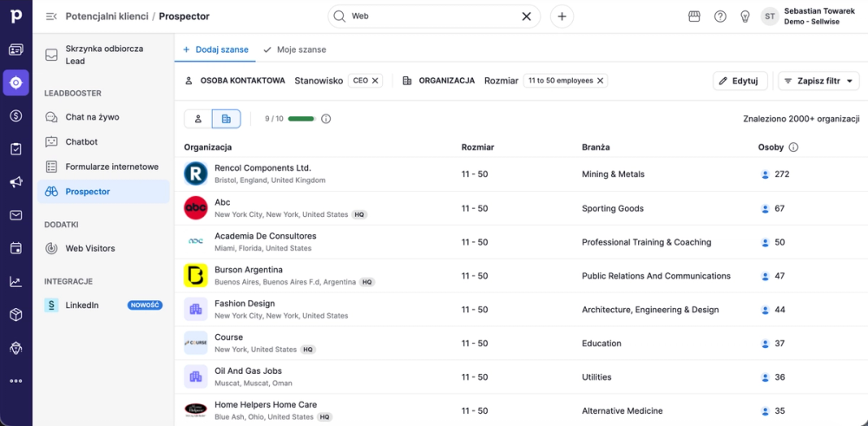Open the Projects clipboard icon in sidebar
The height and width of the screenshot is (426, 868).
coord(16,149)
